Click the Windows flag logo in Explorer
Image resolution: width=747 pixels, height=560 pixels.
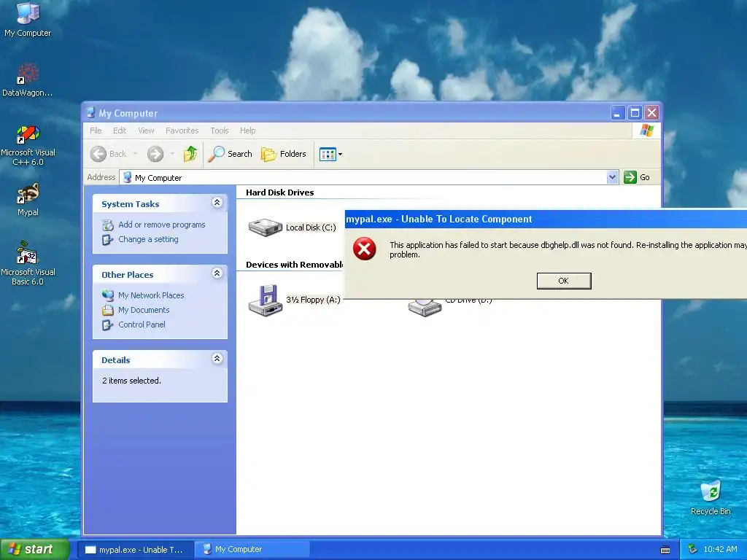coord(646,130)
